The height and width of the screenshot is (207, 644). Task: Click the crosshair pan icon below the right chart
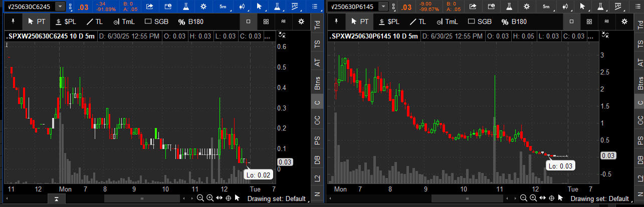551,198
